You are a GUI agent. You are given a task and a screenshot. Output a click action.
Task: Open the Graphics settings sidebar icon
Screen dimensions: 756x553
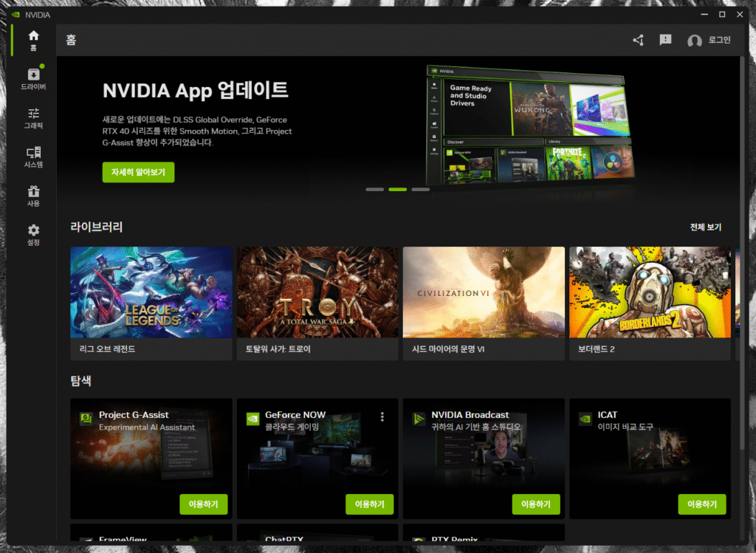pos(33,118)
